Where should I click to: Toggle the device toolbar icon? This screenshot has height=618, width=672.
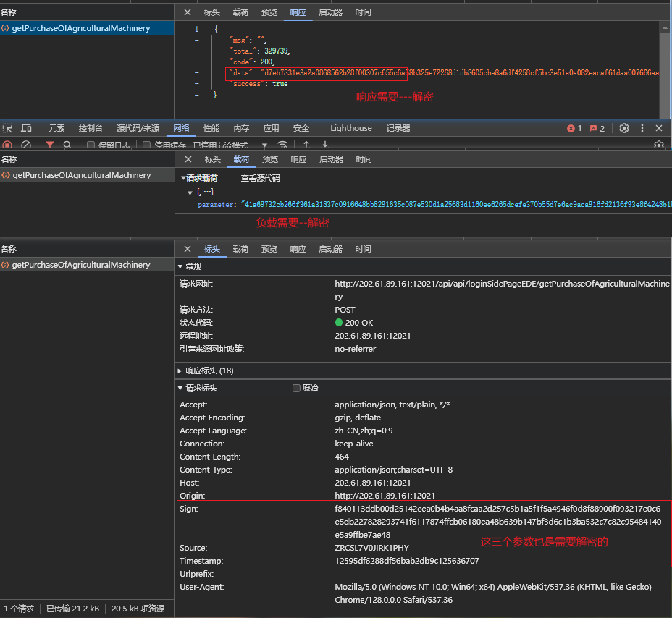click(26, 128)
